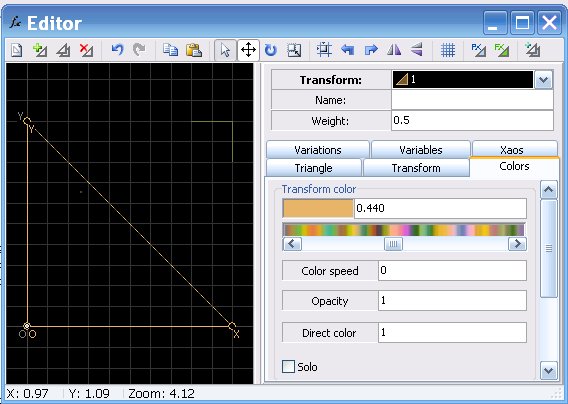Open the Triangle tab

tap(314, 168)
